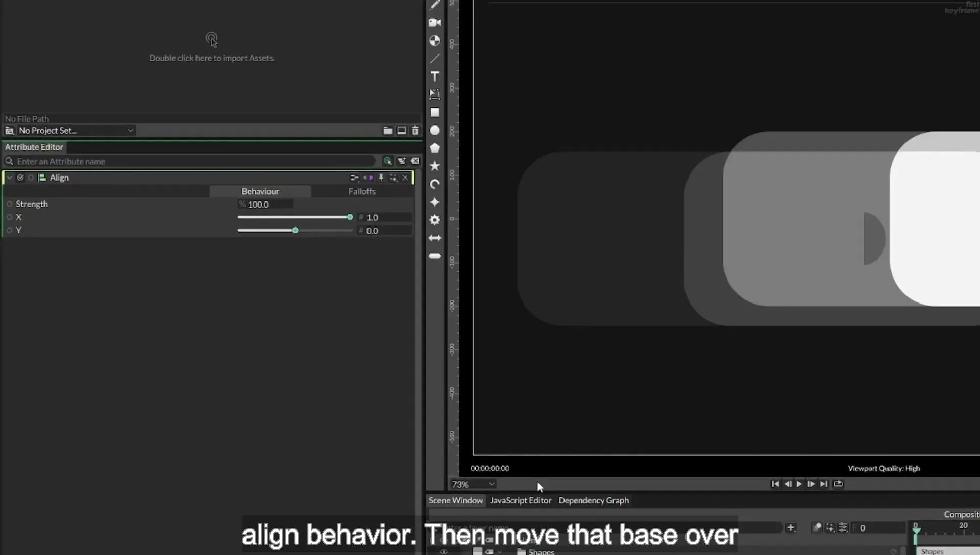
Task: Jump to the first frame
Action: pyautogui.click(x=775, y=484)
